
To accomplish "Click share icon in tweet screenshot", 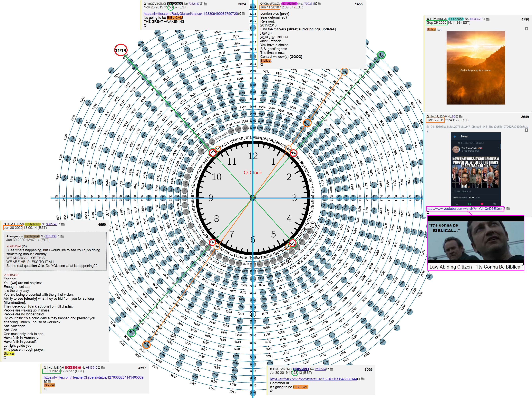I will pyautogui.click(x=494, y=204).
